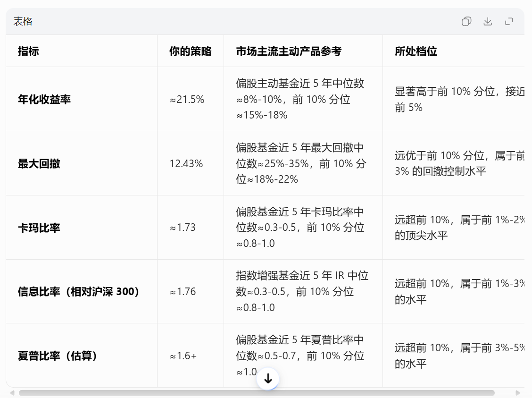Screen dimensions: 532x398
Task: Click the 夏普比率(估算) row label
Action: [x=58, y=356]
